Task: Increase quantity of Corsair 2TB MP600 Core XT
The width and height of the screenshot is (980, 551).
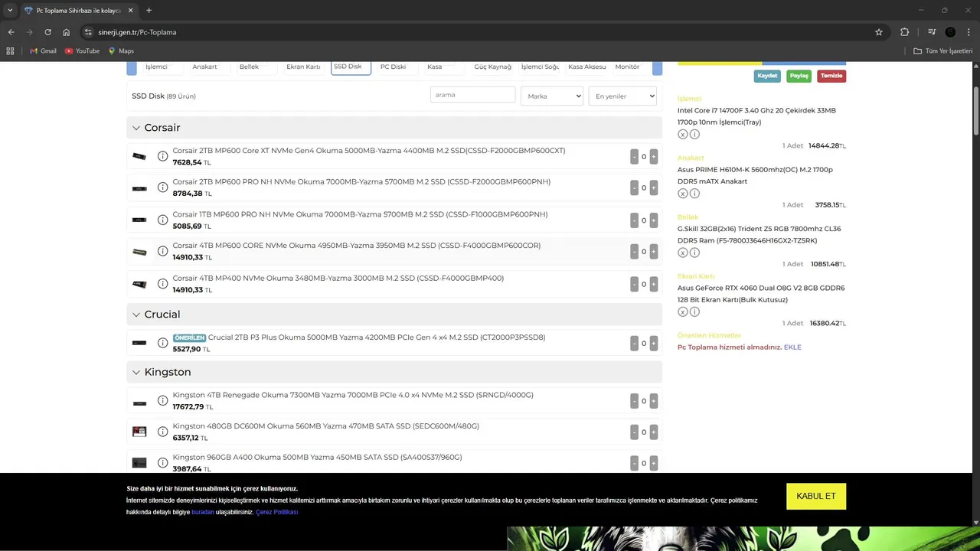Action: point(653,156)
